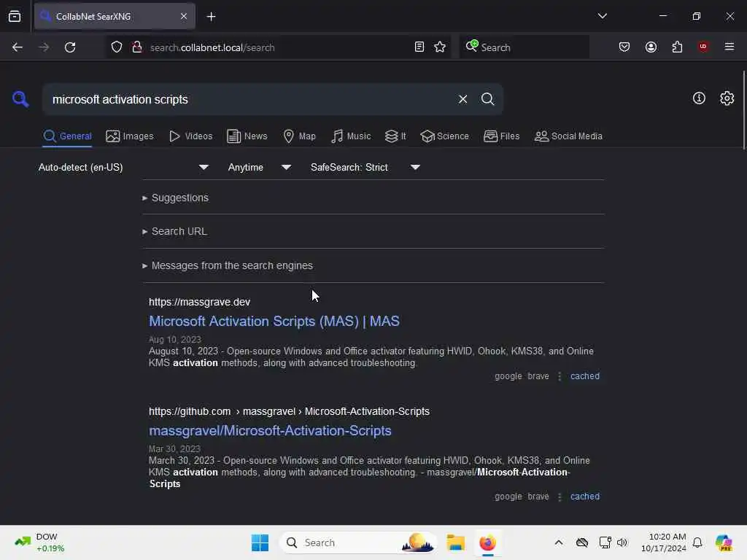
Task: Click the Firefox toolbar Search box
Action: click(524, 47)
